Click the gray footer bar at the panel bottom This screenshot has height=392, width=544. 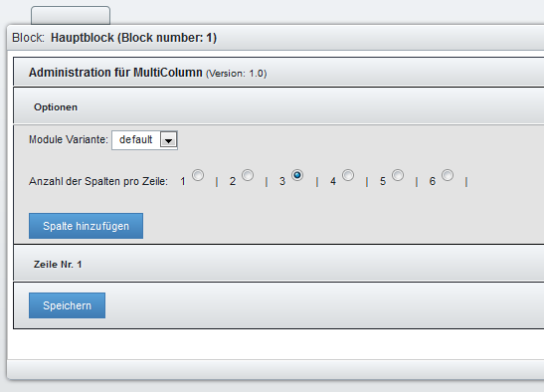point(275,369)
